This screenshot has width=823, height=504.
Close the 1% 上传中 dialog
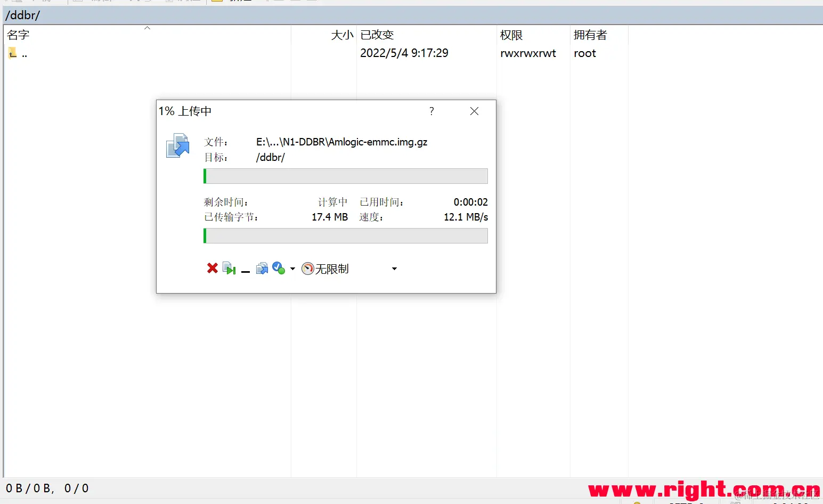(x=474, y=111)
